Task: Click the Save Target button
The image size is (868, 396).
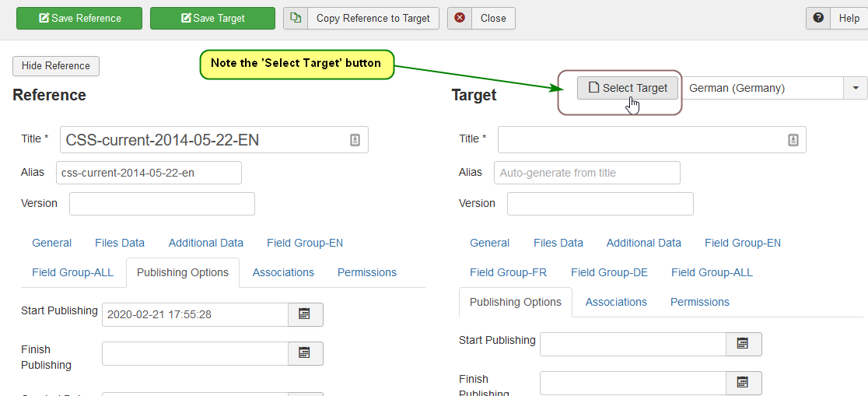Action: click(212, 18)
